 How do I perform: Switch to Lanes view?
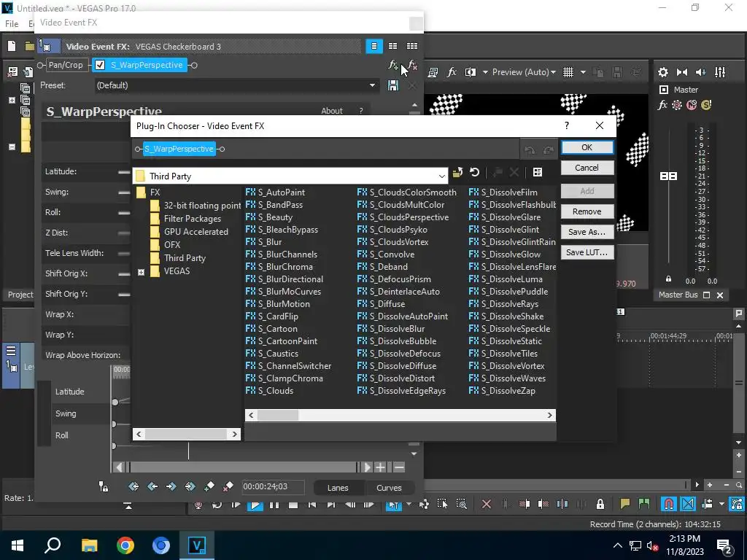tap(338, 488)
